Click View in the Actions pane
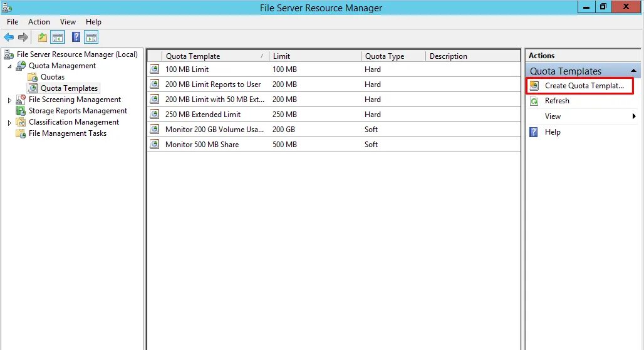 [553, 116]
